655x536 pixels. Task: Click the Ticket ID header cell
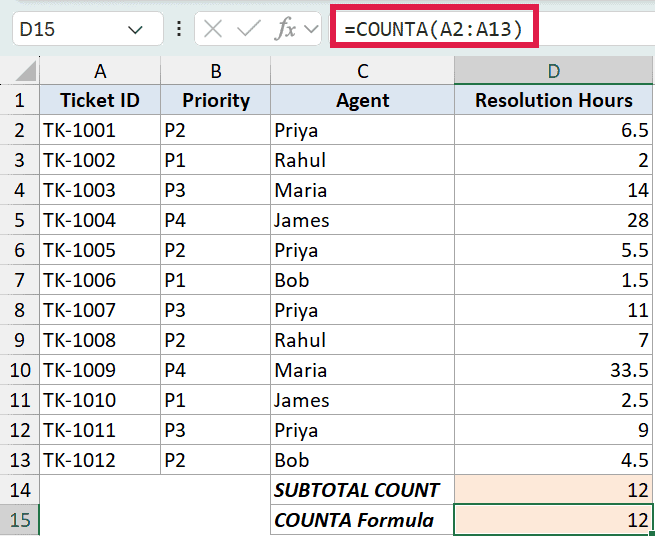[100, 100]
